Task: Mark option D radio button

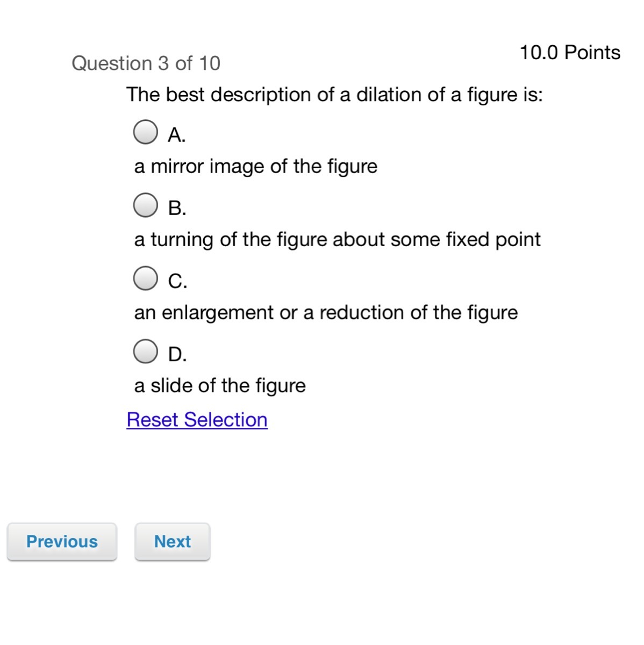Action: (x=145, y=352)
